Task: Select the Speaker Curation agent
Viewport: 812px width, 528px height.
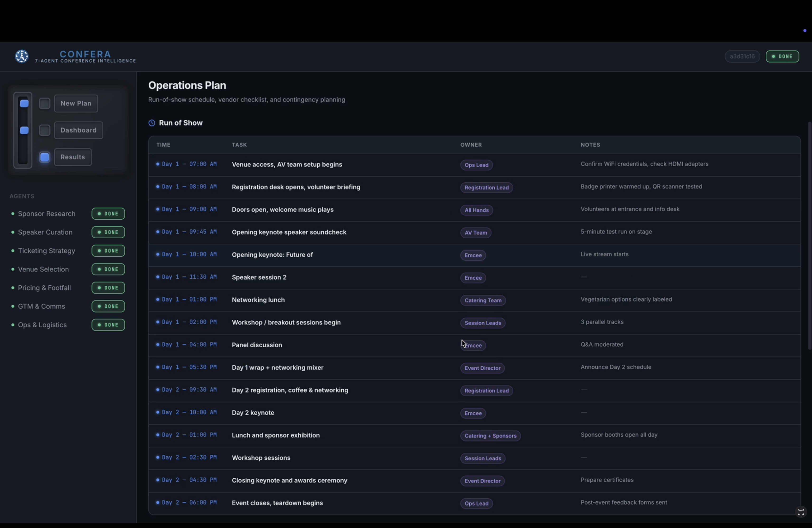Action: tap(45, 232)
